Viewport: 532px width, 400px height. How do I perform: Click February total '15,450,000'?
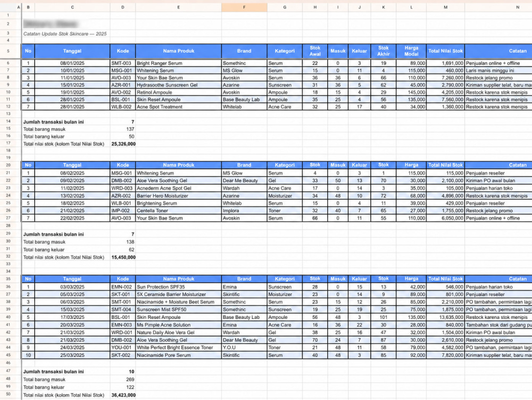point(123,257)
